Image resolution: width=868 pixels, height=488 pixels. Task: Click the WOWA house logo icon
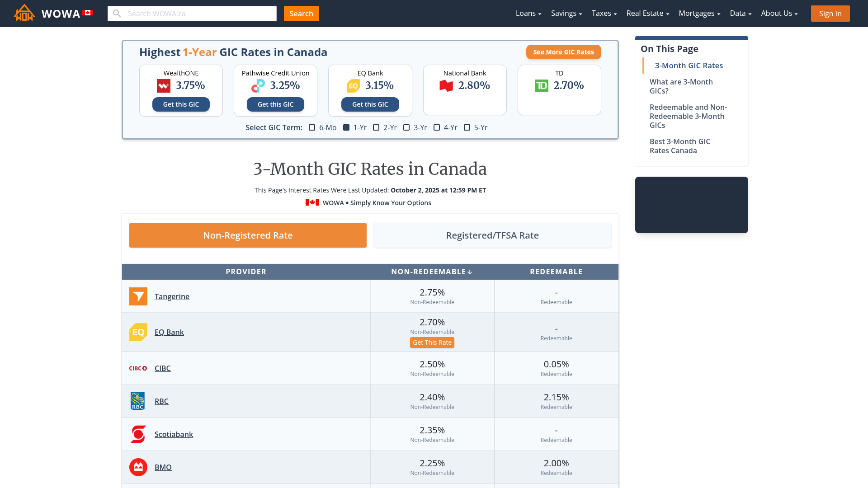[x=24, y=13]
